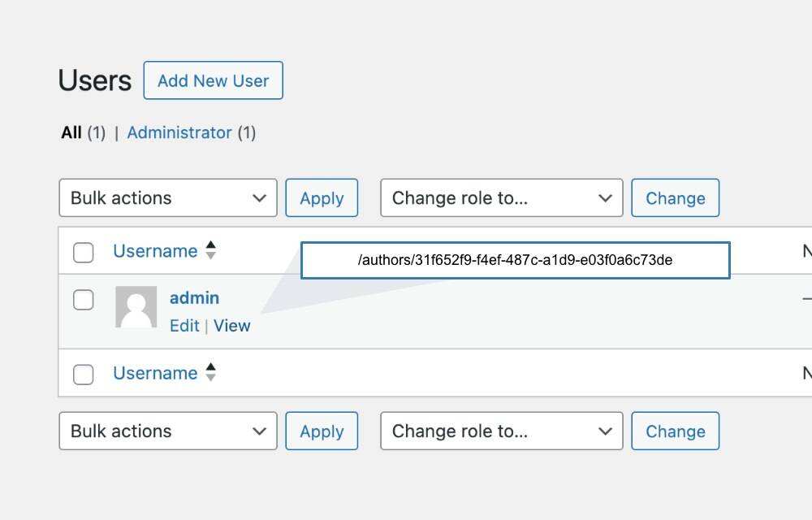Filter users by Administrator role
This screenshot has width=812, height=520.
(x=179, y=132)
